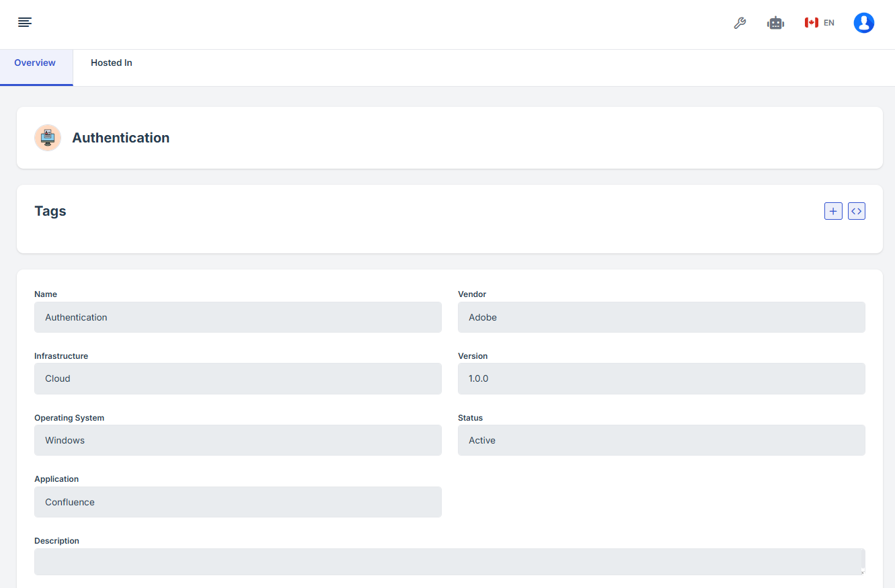
Task: Switch to the Overview tab
Action: tap(35, 63)
